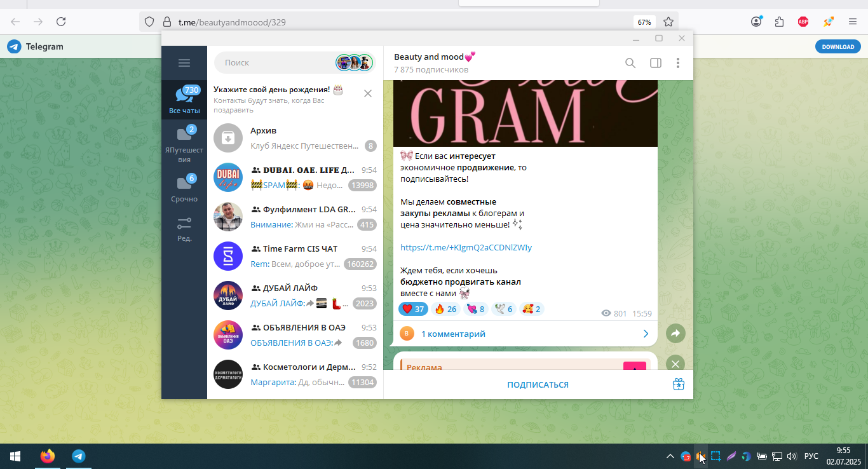Show hidden system tray icons
This screenshot has width=868, height=469.
coord(670,456)
